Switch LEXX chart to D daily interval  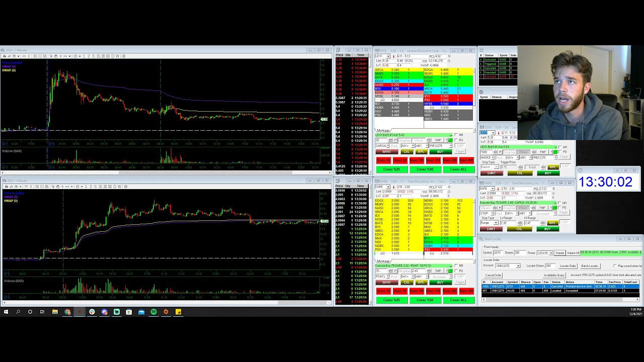pos(113,56)
